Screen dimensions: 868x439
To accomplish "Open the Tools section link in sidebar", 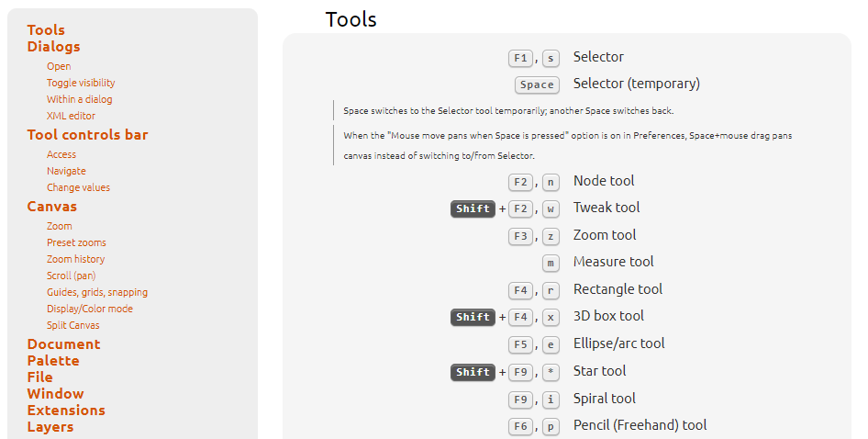I will pyautogui.click(x=46, y=30).
